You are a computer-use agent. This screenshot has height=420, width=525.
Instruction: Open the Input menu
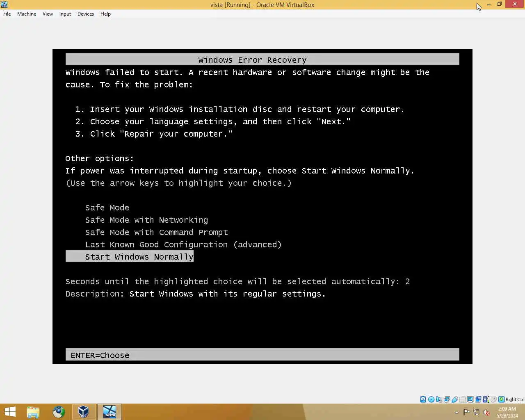click(65, 14)
